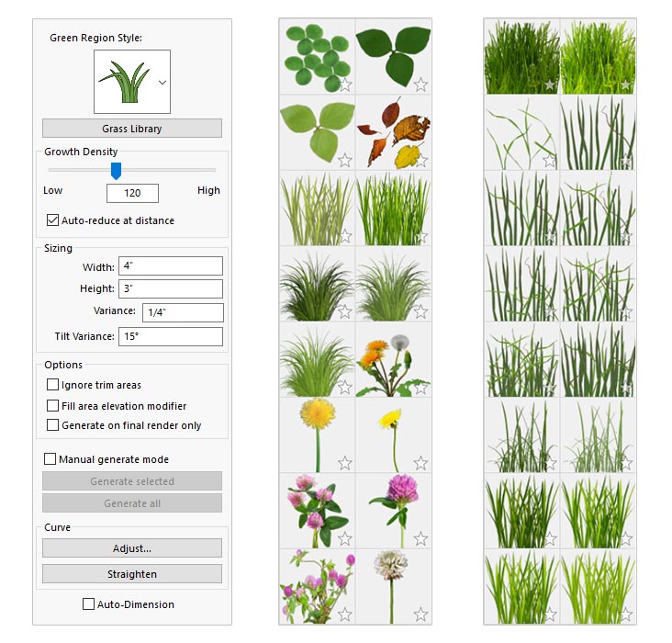Click the Growth Density slider handle

point(116,170)
